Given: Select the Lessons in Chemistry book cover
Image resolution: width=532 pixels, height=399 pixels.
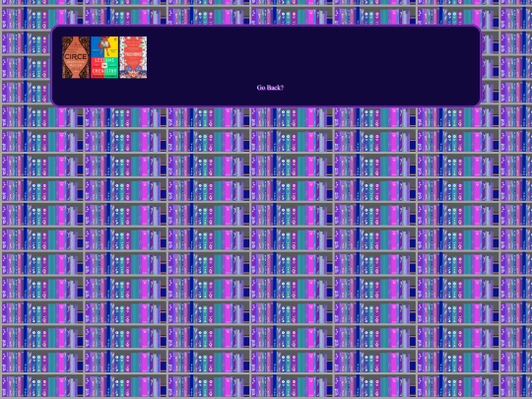Looking at the screenshot, I should click(x=104, y=57).
